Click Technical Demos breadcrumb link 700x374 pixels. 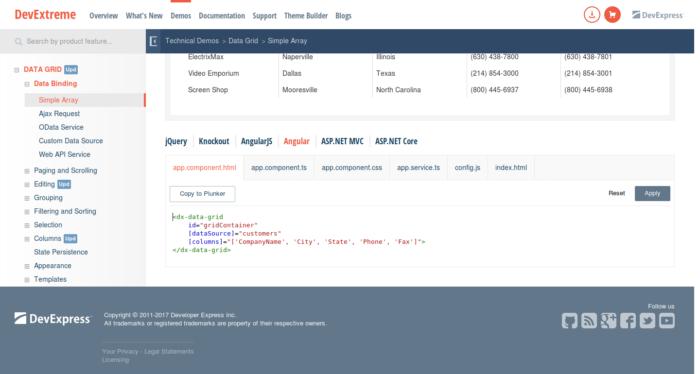(x=192, y=41)
